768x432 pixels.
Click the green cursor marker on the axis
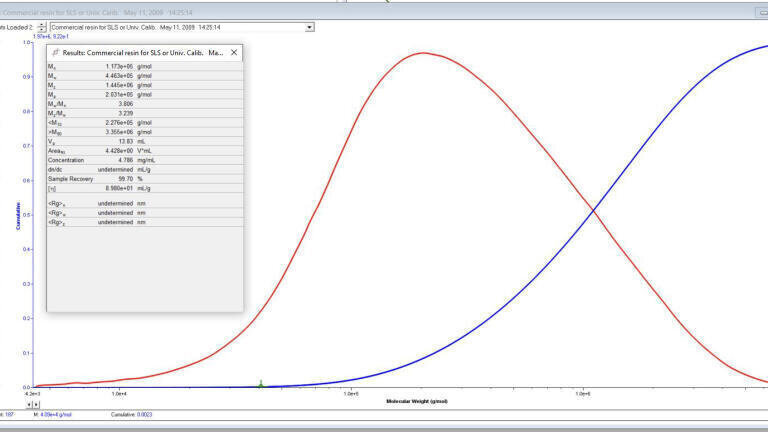pos(261,384)
